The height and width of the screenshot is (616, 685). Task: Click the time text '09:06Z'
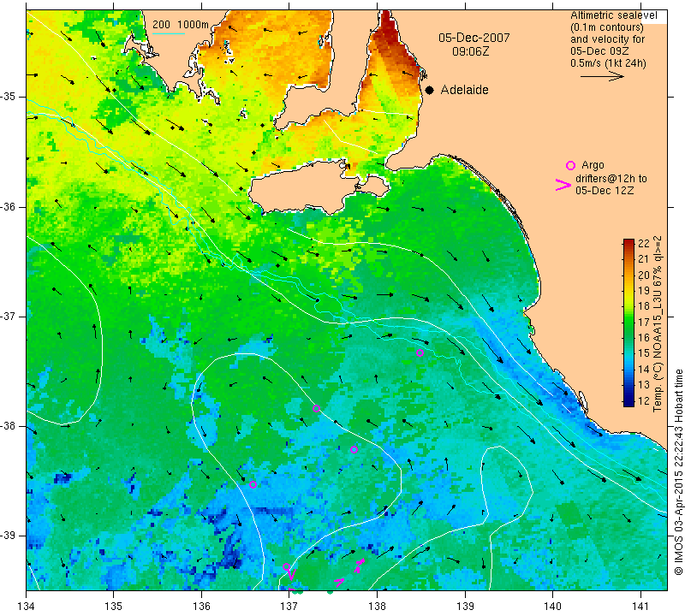[470, 51]
